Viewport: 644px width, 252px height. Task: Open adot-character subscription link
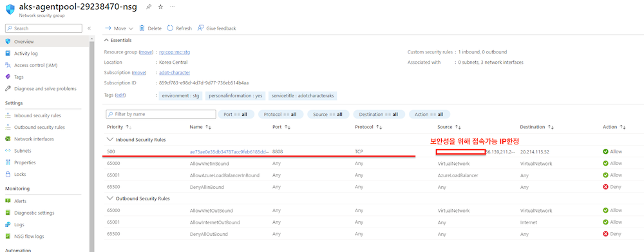pyautogui.click(x=174, y=72)
